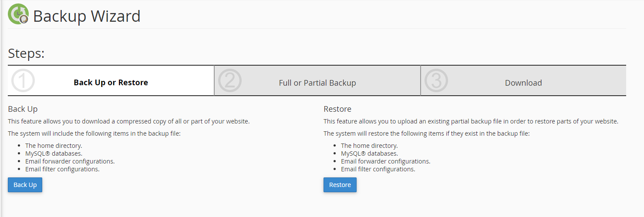Viewport: 644px width, 217px height.
Task: Click 'The home directory' under Back Up
Action: coord(54,146)
